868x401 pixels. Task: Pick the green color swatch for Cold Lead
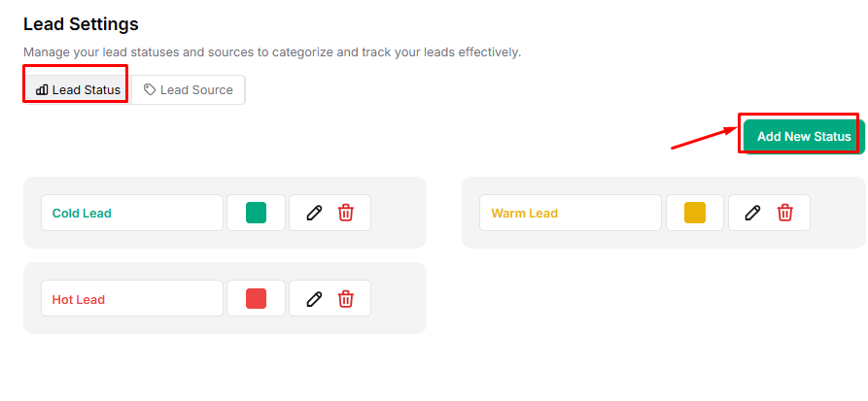[x=256, y=213]
